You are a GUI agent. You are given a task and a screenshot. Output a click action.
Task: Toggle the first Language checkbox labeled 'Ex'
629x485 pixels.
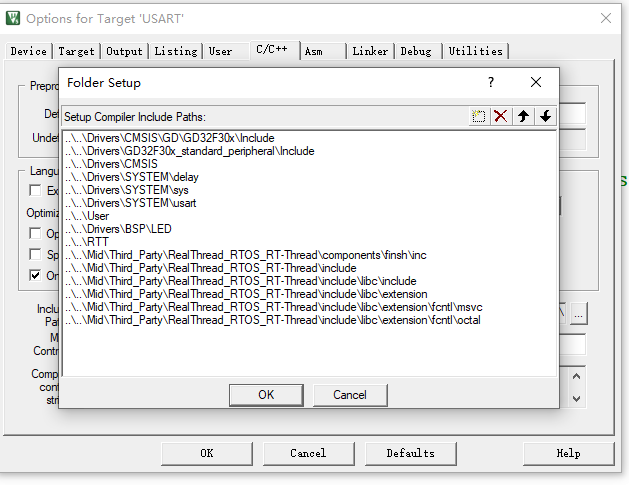click(35, 190)
